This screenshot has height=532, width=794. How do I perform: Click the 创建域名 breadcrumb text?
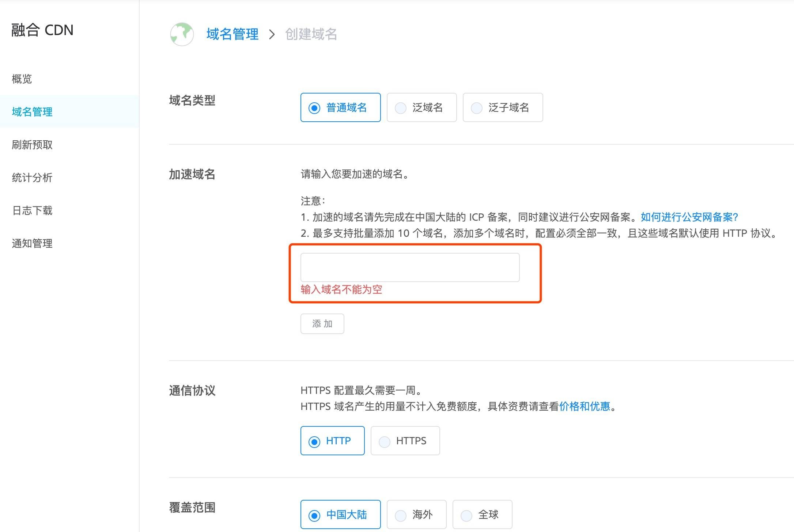[x=311, y=34]
